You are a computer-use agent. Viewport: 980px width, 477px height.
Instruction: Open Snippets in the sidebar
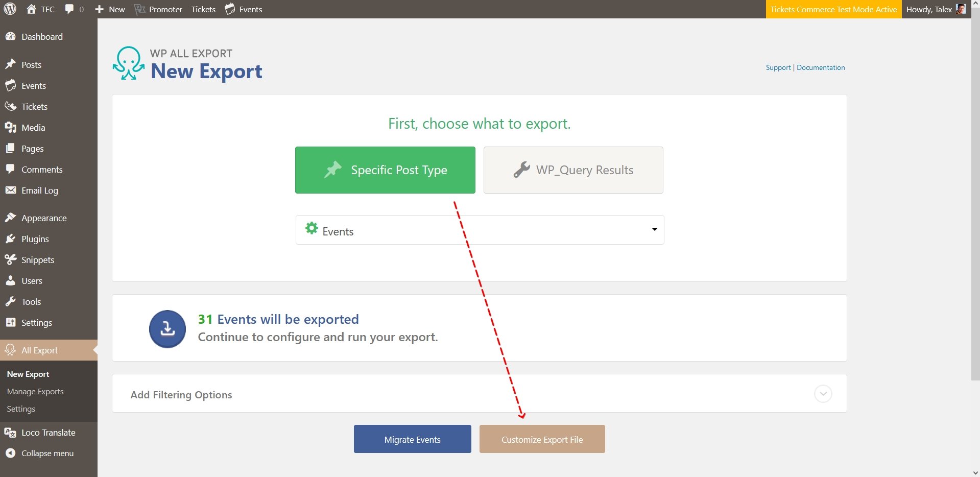point(37,260)
